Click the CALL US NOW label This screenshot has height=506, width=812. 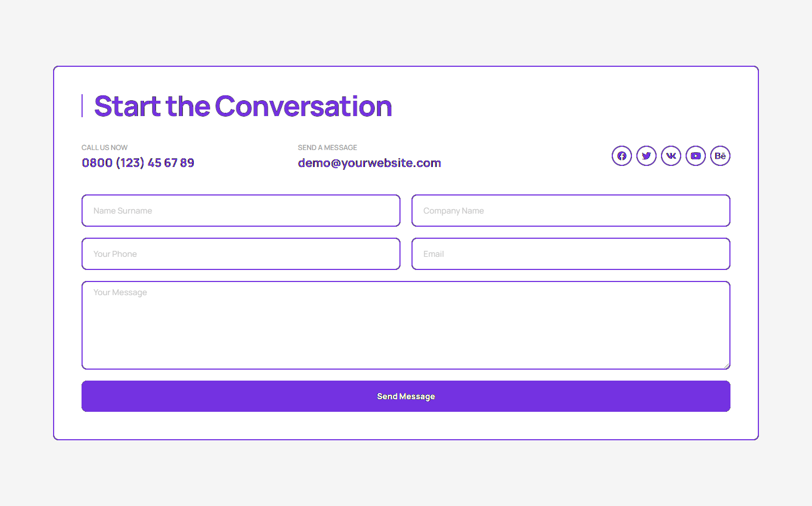(105, 148)
